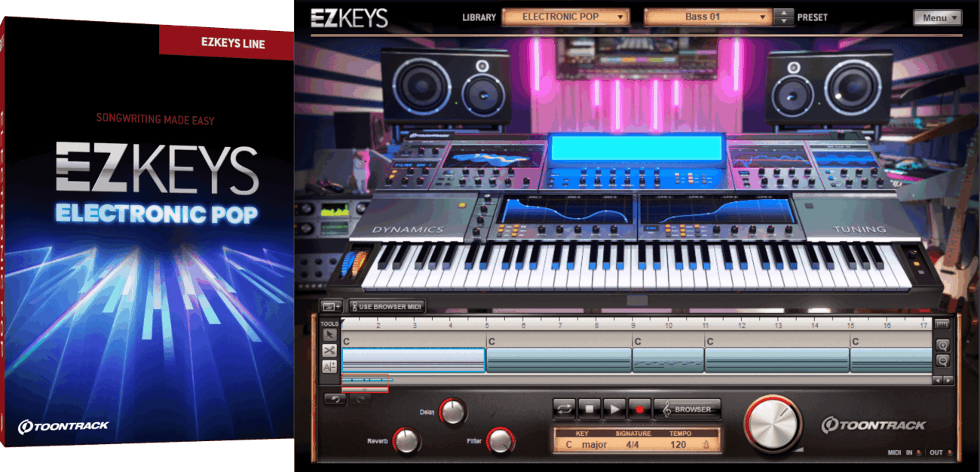Click the C chord label at bar 5
This screenshot has height=472, width=980.
[x=491, y=342]
